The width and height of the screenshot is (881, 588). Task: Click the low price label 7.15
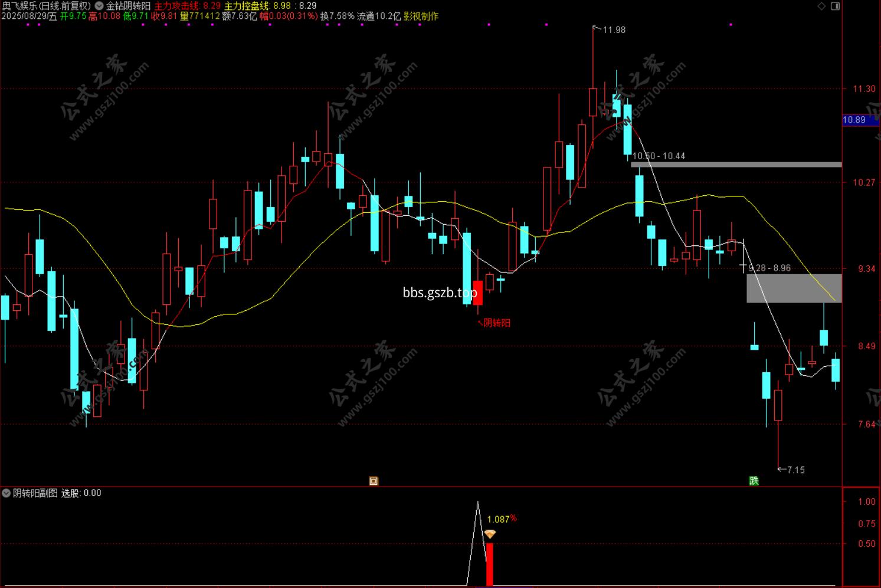(x=795, y=470)
